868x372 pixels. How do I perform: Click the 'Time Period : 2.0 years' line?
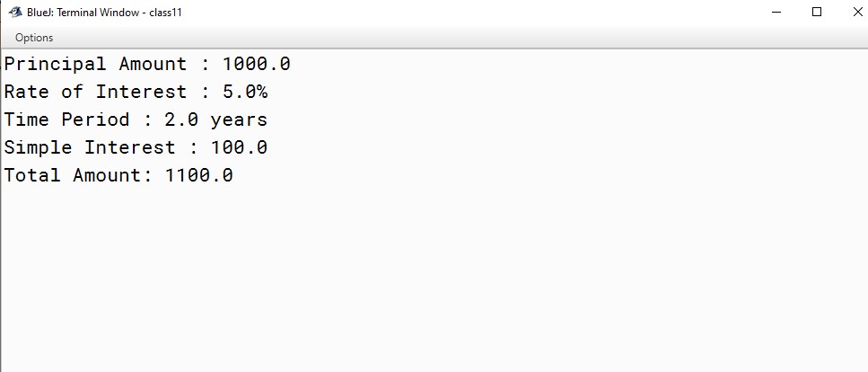pyautogui.click(x=136, y=120)
